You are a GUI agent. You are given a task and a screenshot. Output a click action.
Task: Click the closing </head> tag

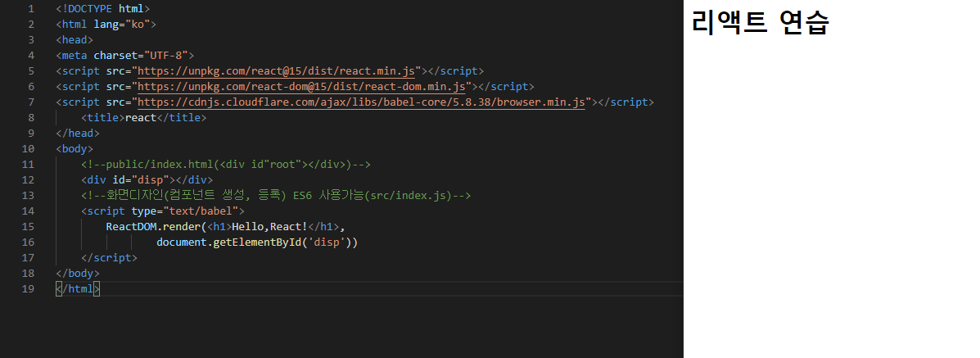78,134
